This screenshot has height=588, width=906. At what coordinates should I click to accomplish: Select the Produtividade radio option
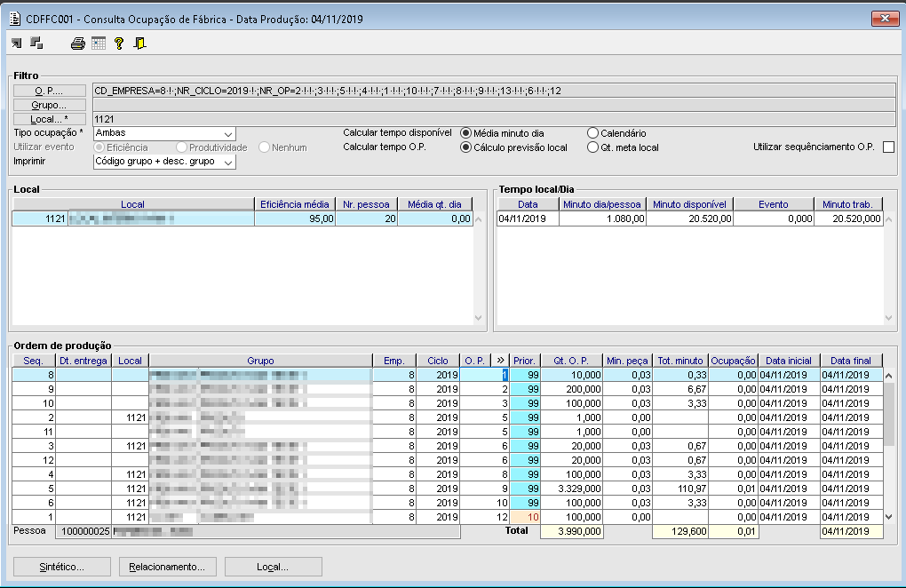(181, 147)
